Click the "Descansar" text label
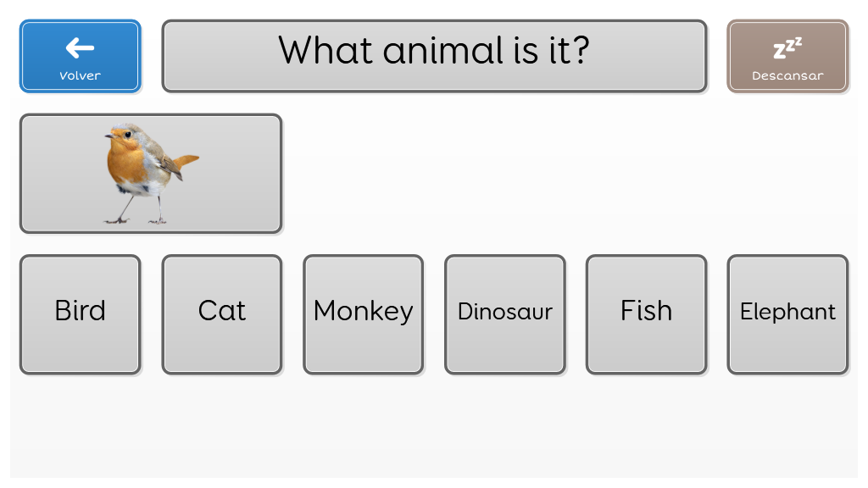Viewport: 868px width, 488px height. point(787,75)
